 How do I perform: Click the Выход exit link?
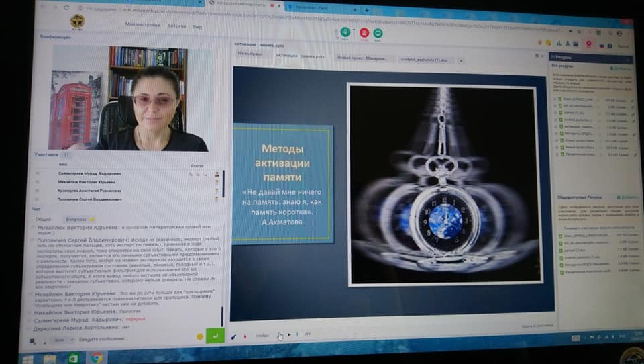coord(623,46)
